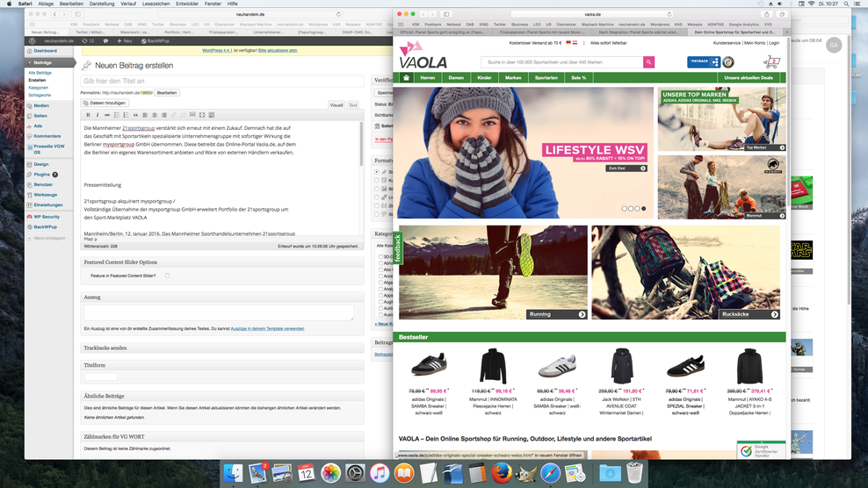The height and width of the screenshot is (488, 868).
Task: Click the Bearbeiten permalink button
Action: [x=167, y=93]
